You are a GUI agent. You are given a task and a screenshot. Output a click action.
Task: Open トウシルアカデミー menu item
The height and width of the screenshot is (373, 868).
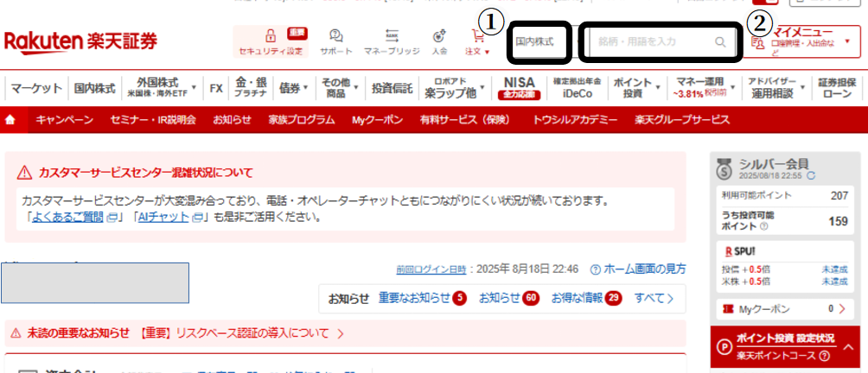tap(575, 120)
